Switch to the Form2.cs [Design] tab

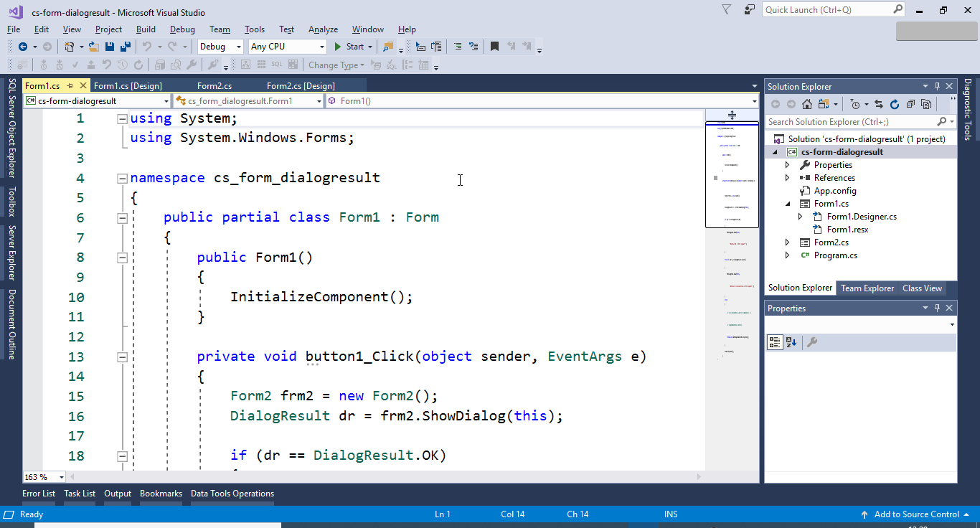300,85
